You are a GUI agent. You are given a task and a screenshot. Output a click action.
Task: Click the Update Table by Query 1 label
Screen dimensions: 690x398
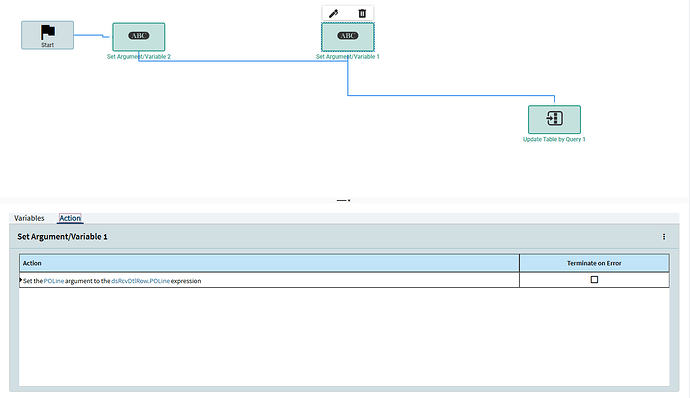[x=554, y=139]
